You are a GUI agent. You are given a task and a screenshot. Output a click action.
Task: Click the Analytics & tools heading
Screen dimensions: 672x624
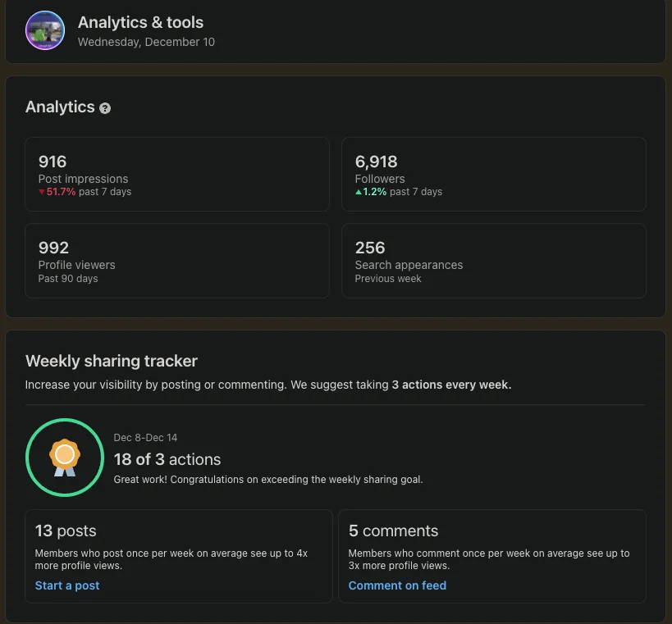[140, 22]
